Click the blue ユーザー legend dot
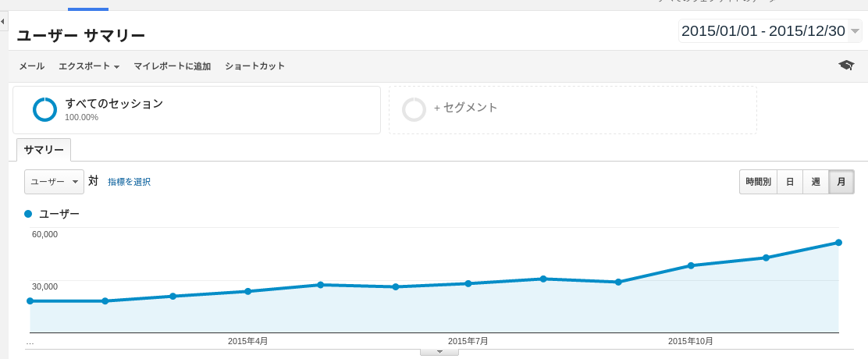The height and width of the screenshot is (359, 868). click(29, 213)
